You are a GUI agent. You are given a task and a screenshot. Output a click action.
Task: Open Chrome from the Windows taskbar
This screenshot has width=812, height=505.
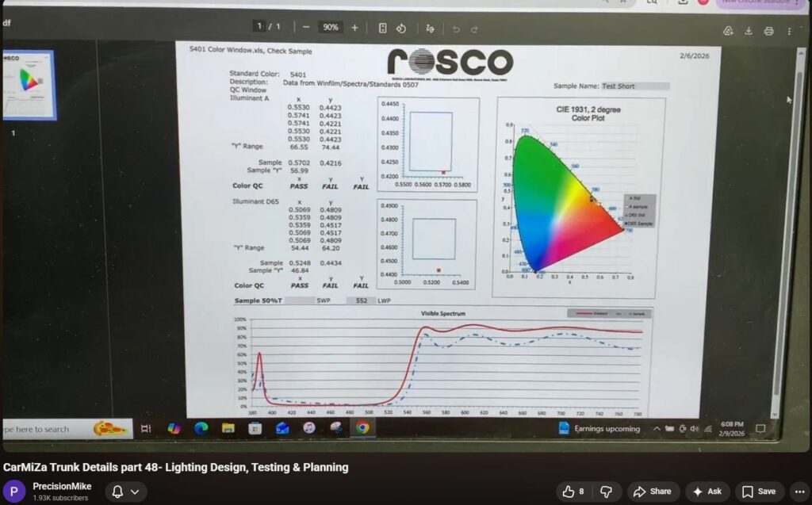point(362,428)
